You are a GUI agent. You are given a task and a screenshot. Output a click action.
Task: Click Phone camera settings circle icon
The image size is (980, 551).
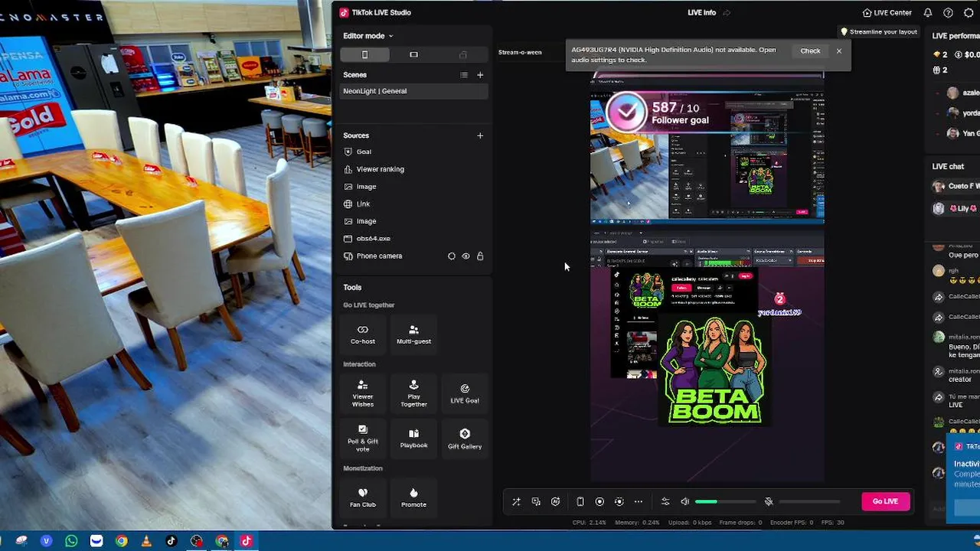coord(451,256)
